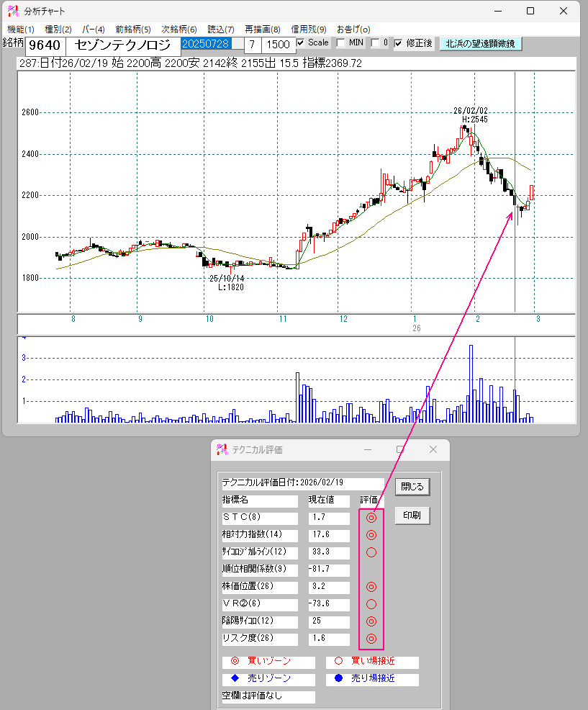Click the current value 33.3
Viewport: 588px width, 710px height.
329,552
